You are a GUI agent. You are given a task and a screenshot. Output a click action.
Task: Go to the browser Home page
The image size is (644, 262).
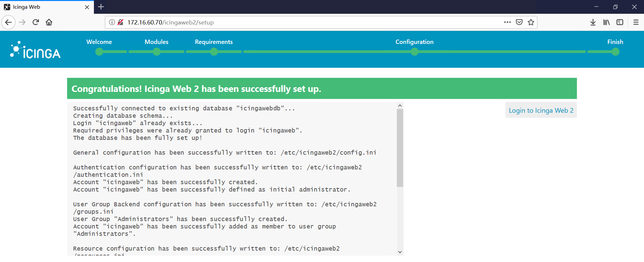point(49,22)
